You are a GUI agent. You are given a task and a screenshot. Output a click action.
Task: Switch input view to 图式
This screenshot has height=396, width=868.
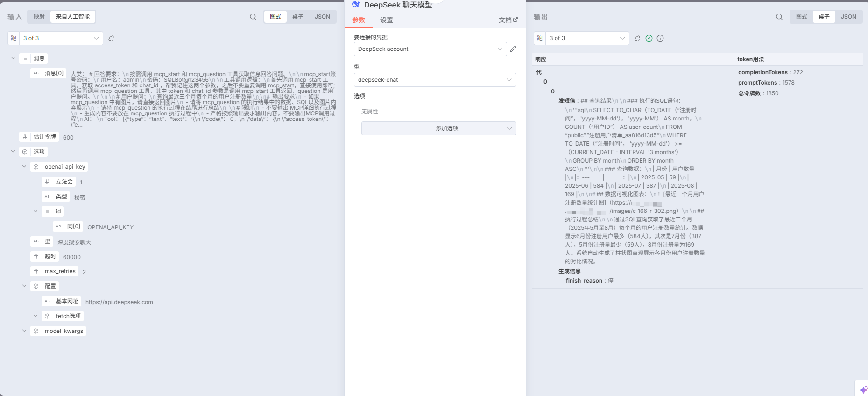(275, 17)
